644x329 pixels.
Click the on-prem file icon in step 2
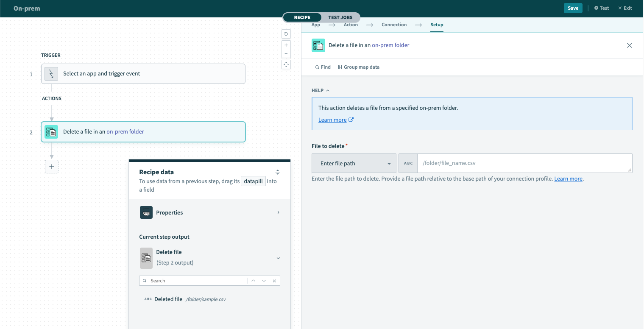tap(51, 132)
